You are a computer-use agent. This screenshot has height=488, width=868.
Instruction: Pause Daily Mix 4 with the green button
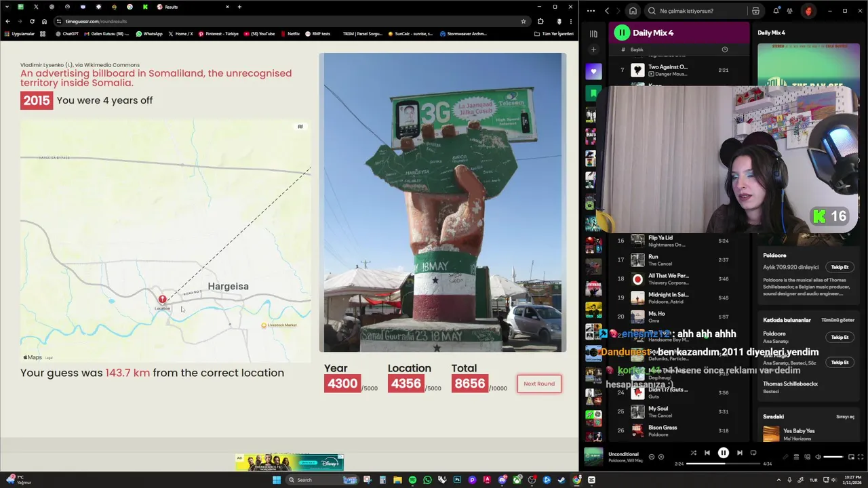click(x=622, y=33)
